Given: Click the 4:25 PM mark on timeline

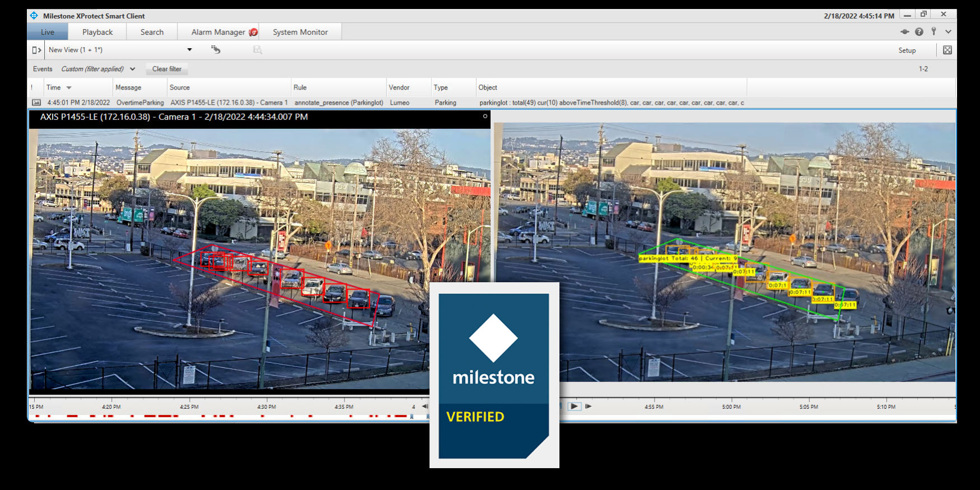Looking at the screenshot, I should 189,407.
